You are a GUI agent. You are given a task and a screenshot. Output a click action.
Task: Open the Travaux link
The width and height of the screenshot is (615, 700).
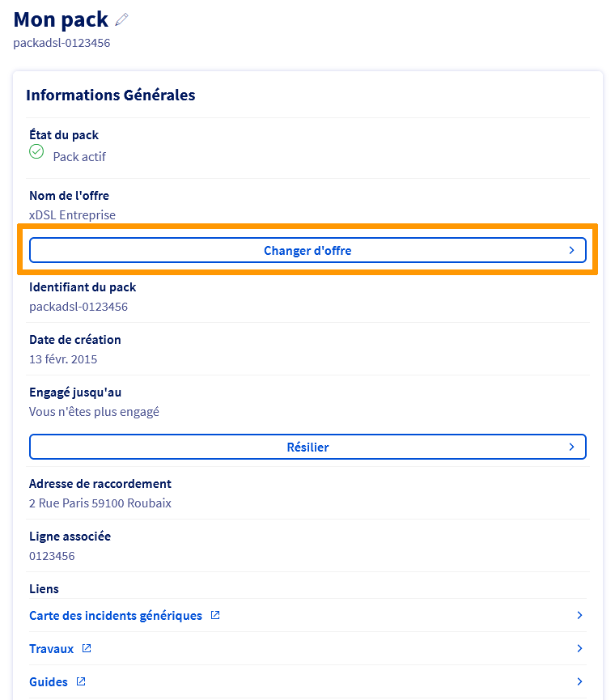[51, 649]
